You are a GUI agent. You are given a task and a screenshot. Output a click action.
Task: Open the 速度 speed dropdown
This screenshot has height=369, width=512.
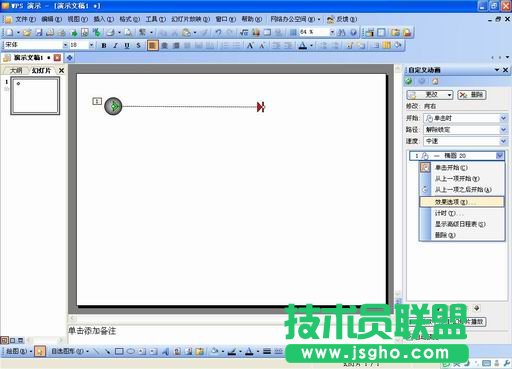click(465, 141)
